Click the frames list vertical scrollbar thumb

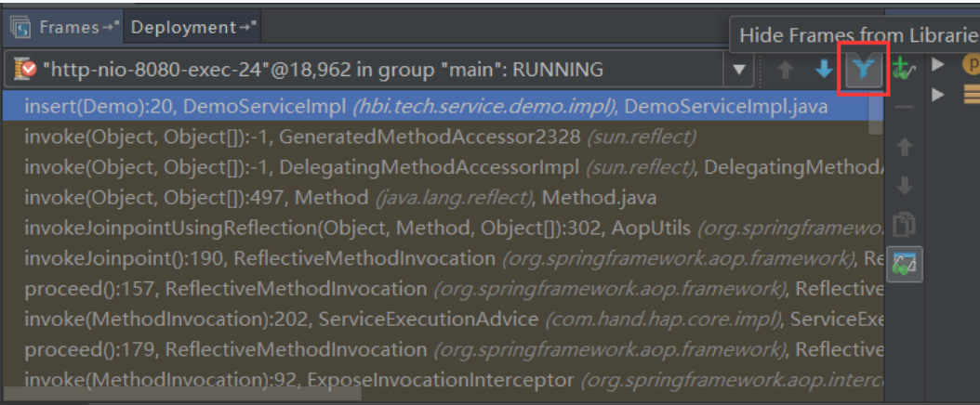(876, 113)
